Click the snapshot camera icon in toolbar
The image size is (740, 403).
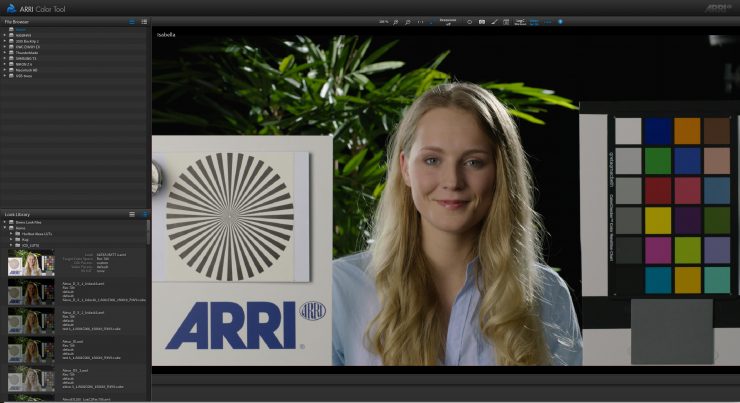point(482,21)
